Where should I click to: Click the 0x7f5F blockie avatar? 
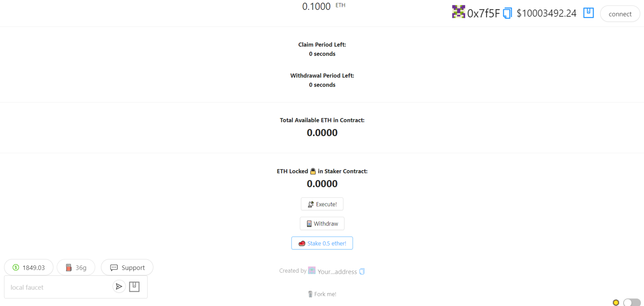[459, 12]
